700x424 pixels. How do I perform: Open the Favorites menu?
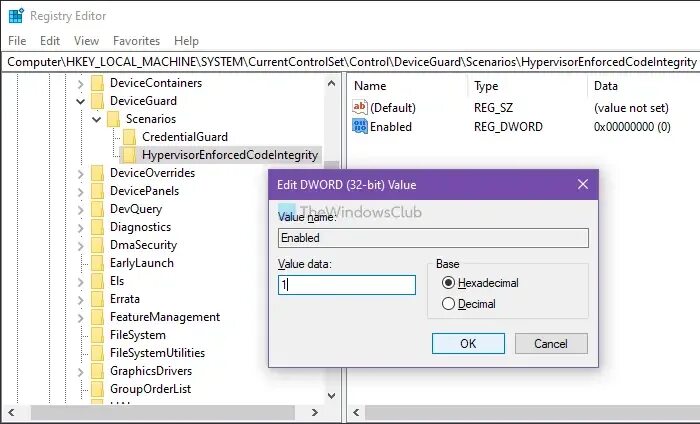pos(136,41)
